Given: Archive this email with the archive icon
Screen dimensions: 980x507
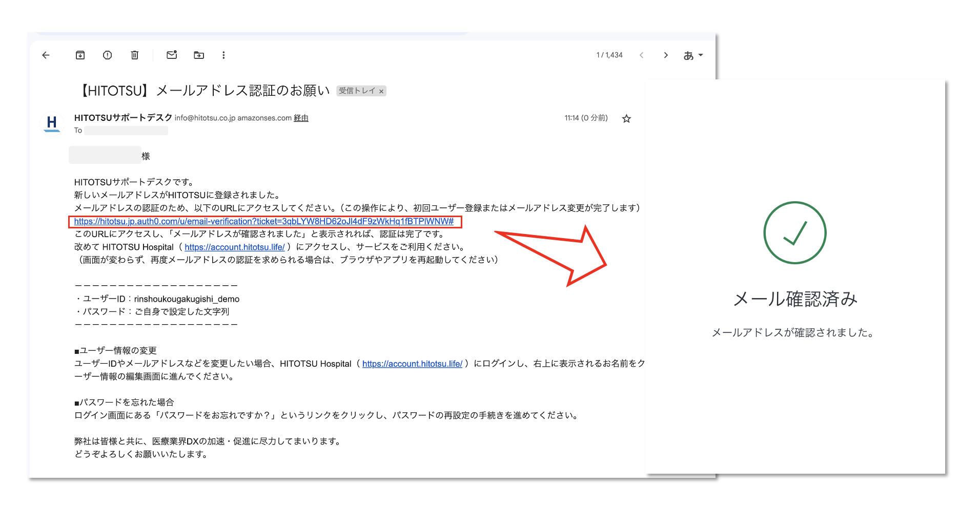Looking at the screenshot, I should pyautogui.click(x=80, y=55).
